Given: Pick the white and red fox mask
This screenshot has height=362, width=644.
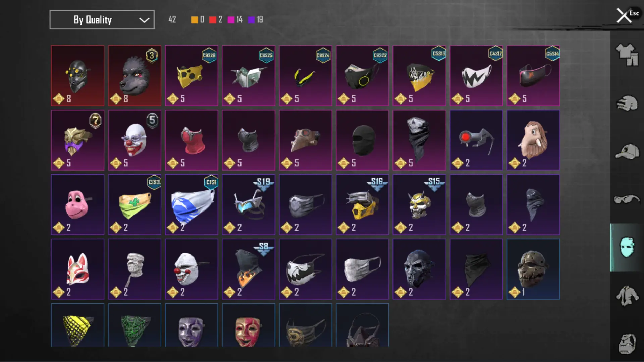Looking at the screenshot, I should (x=77, y=269).
